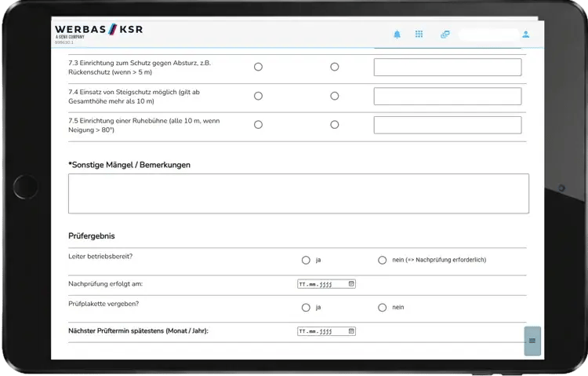Focus the Nachprüfung erfolgt am date field

321,284
